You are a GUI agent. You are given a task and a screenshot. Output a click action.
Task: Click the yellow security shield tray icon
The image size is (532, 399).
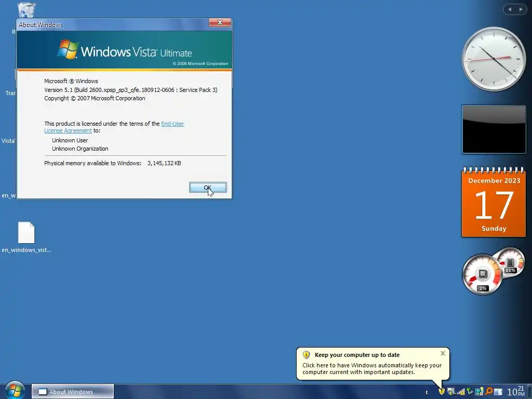click(x=442, y=391)
